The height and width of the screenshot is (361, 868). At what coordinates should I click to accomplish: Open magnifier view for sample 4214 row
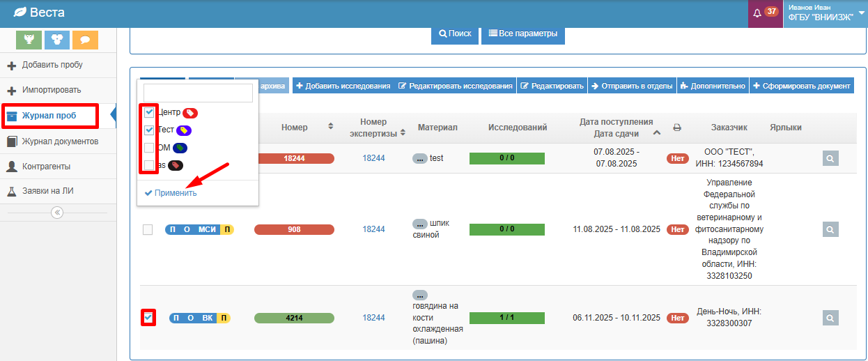(830, 318)
